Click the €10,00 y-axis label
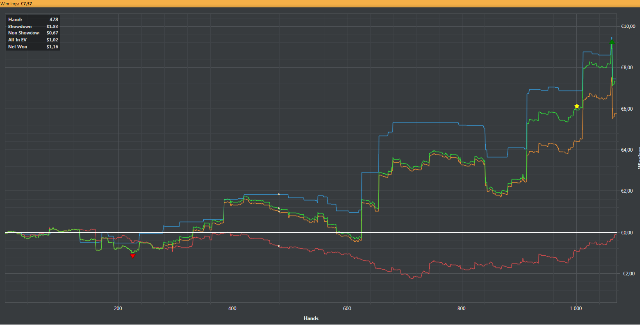The width and height of the screenshot is (644, 327). pos(628,26)
